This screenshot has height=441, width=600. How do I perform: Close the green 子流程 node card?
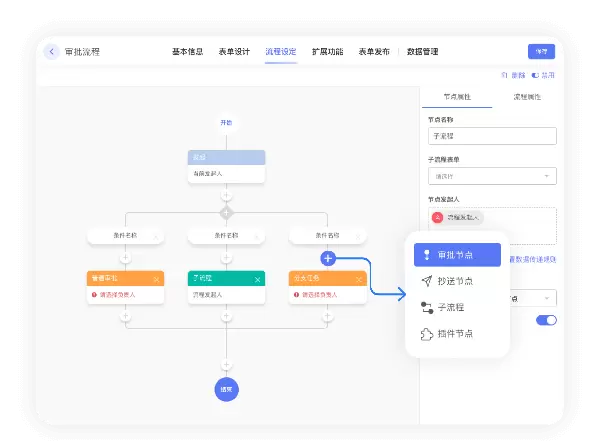(x=258, y=279)
